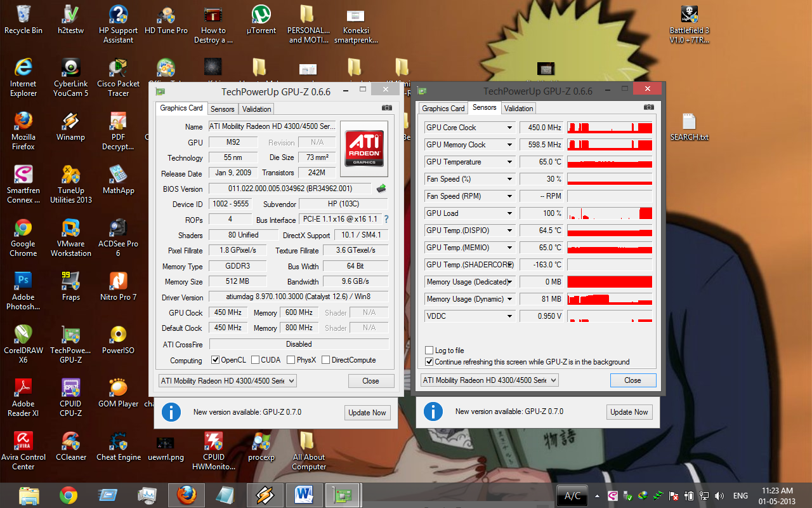
Task: Click the camera screenshot icon in Graphics Card window
Action: pyautogui.click(x=386, y=108)
